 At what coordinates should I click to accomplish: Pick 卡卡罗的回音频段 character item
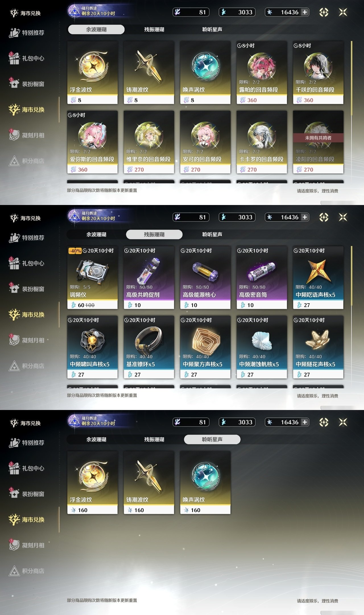[262, 142]
